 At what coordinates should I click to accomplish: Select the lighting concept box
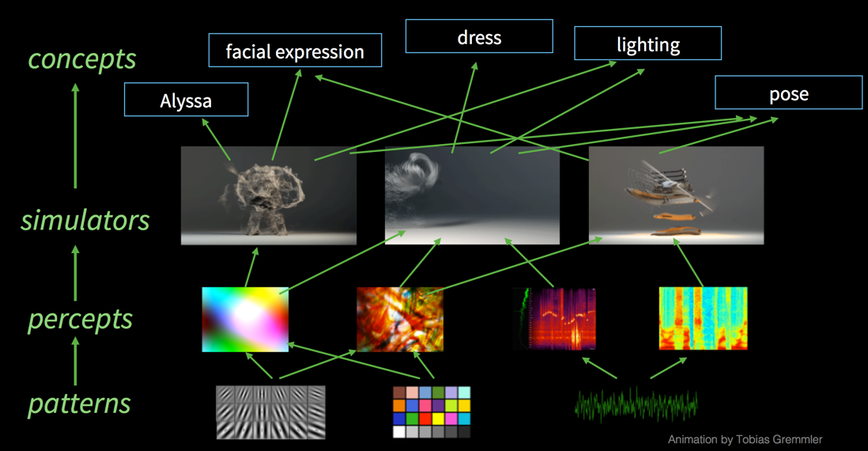coord(647,44)
